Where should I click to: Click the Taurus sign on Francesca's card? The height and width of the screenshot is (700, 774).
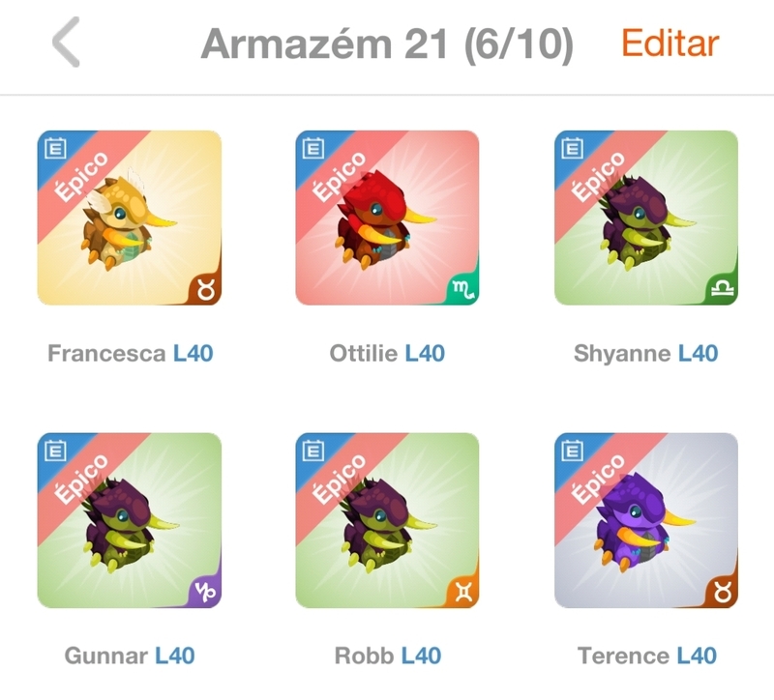pyautogui.click(x=206, y=289)
